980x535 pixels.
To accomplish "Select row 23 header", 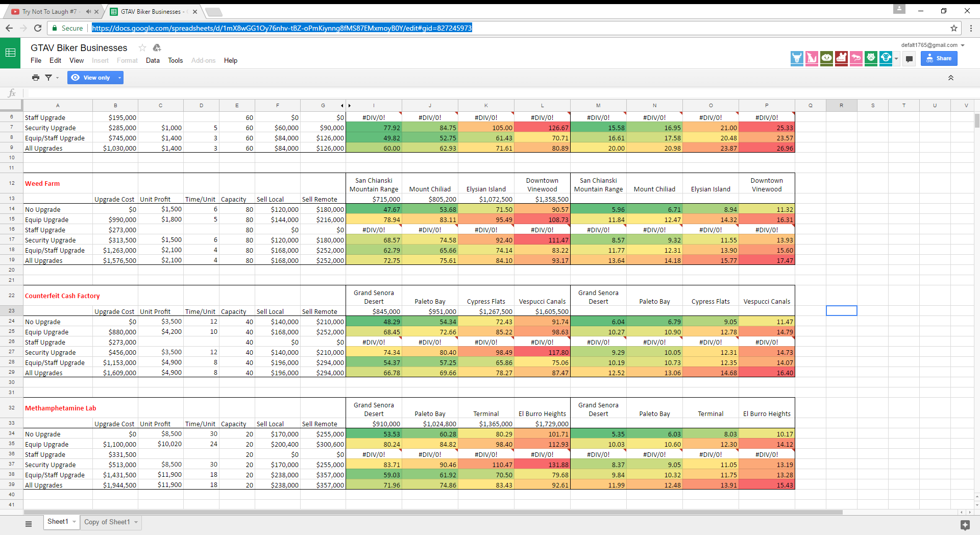I will [x=11, y=311].
